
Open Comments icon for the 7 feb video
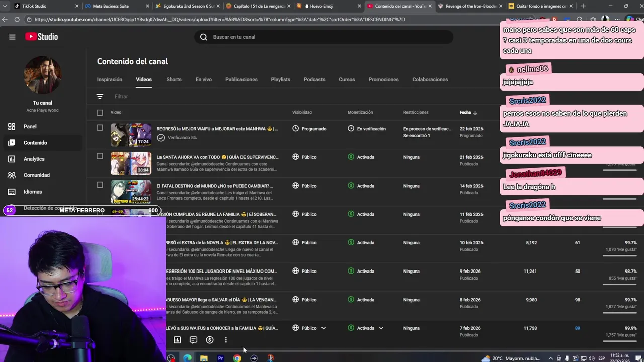pyautogui.click(x=193, y=340)
